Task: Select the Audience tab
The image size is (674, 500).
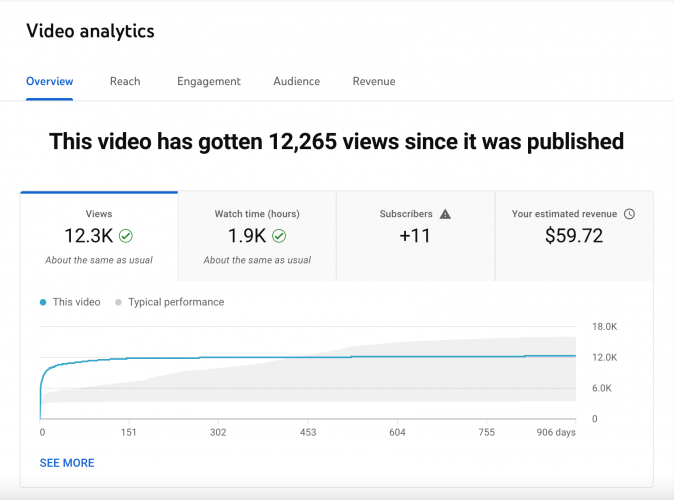Action: [296, 81]
